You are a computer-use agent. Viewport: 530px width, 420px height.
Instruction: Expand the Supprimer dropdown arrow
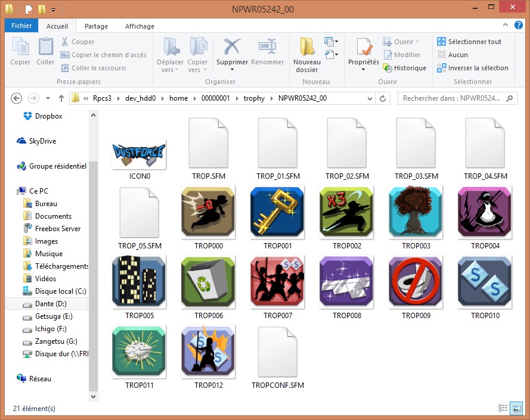pyautogui.click(x=232, y=70)
